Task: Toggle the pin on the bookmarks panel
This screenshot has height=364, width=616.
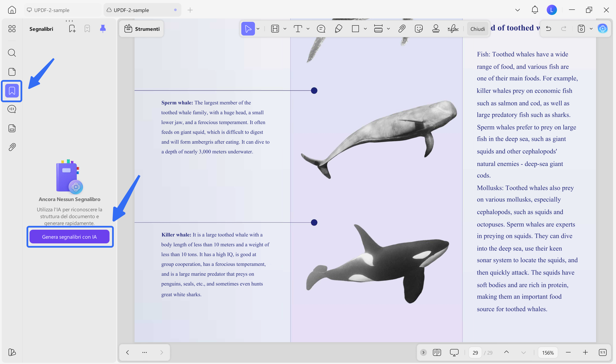Action: [103, 29]
